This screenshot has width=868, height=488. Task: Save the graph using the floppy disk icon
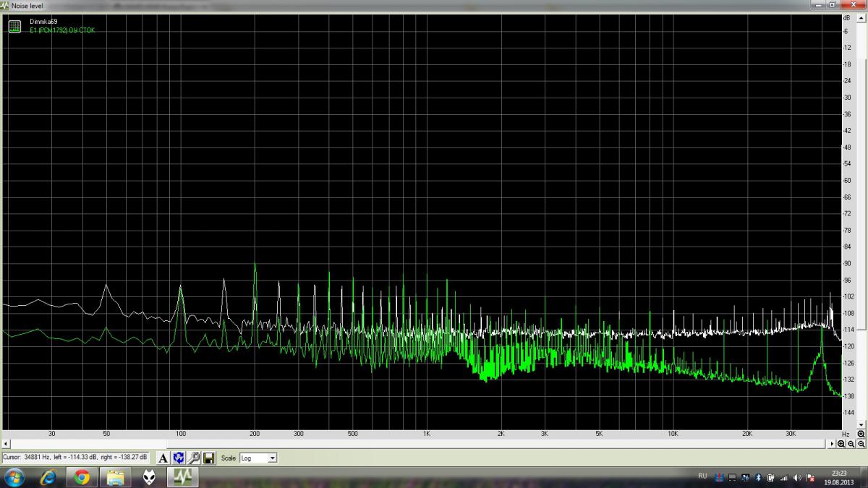208,458
